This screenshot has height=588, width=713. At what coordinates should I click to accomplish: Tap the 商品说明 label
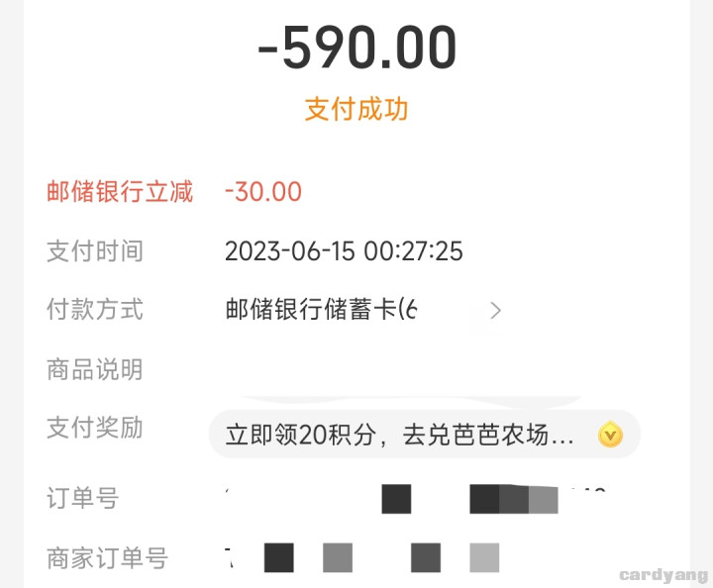click(95, 369)
